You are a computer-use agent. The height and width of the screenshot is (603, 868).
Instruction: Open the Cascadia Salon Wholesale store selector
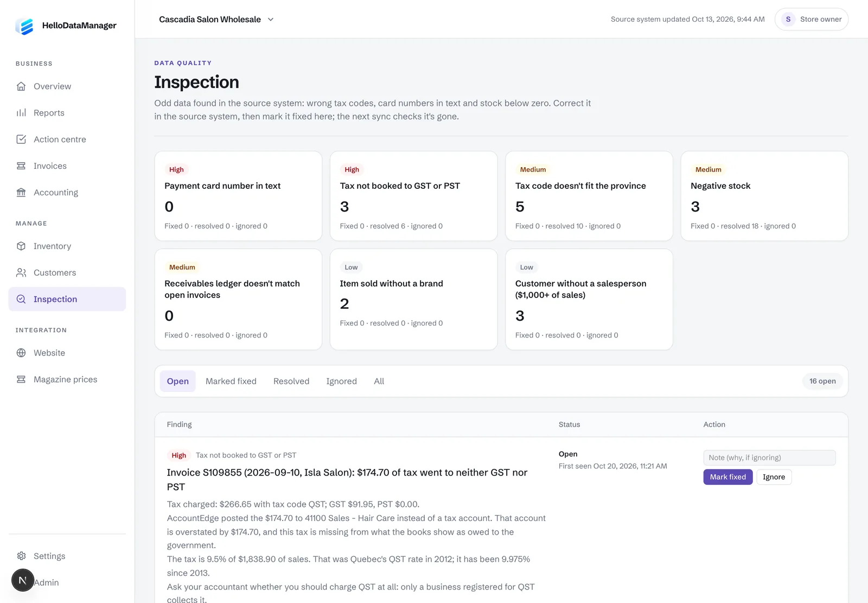216,20
